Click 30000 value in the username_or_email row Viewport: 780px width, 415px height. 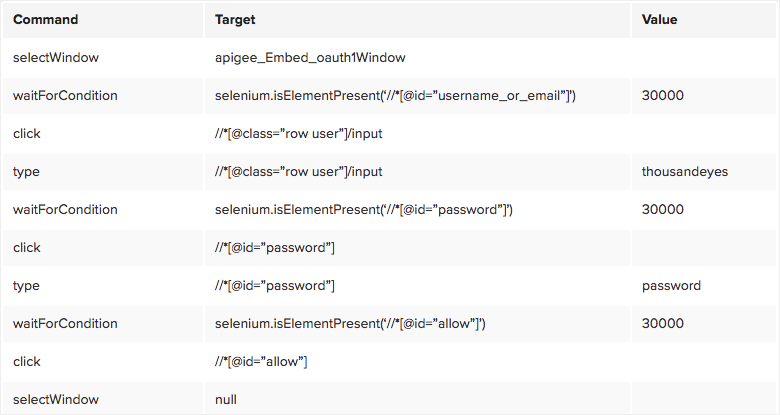[663, 96]
